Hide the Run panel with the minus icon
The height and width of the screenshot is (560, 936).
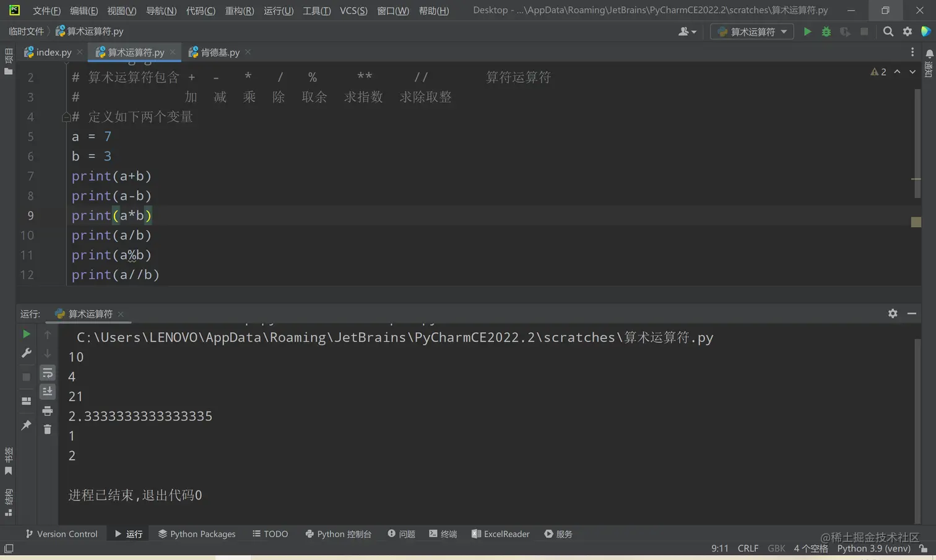[912, 314]
